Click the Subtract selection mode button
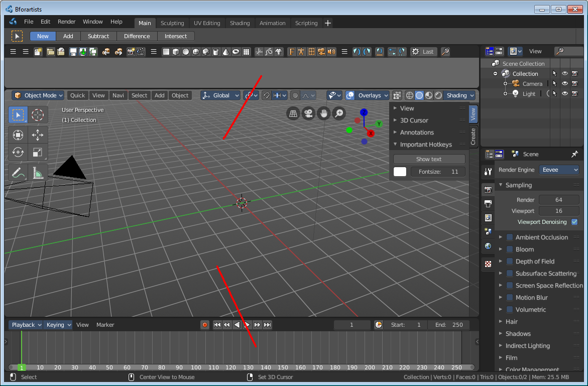The height and width of the screenshot is (386, 588). coord(98,36)
